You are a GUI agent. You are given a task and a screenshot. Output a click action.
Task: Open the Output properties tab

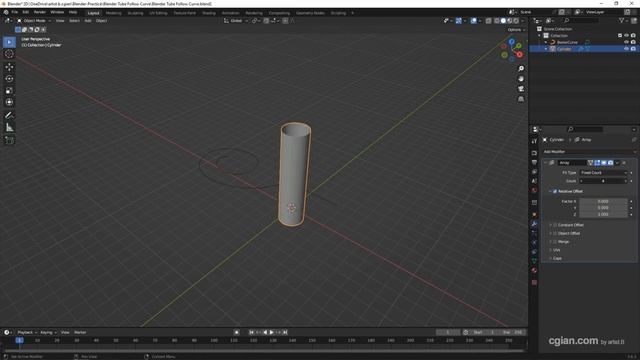534,162
